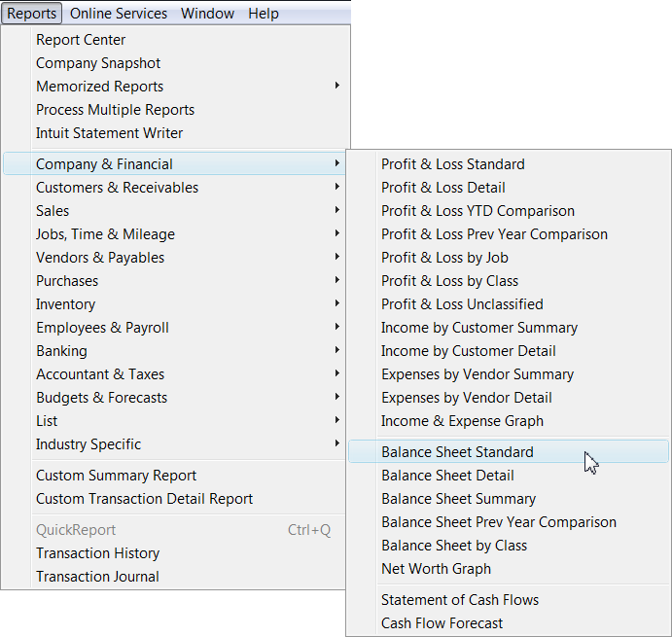The height and width of the screenshot is (637, 672).
Task: Choose Company Snapshot
Action: pyautogui.click(x=98, y=63)
